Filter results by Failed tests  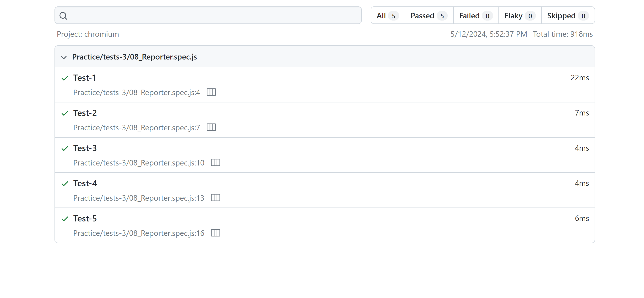(x=475, y=16)
